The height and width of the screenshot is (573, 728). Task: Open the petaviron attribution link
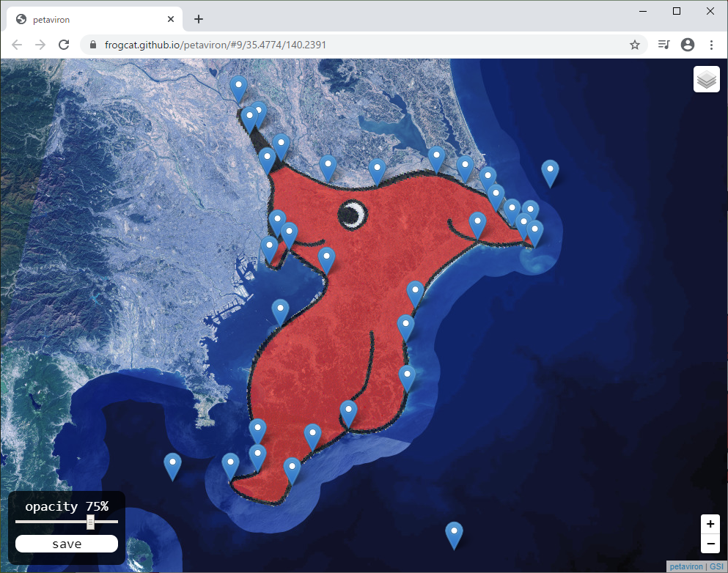point(685,566)
